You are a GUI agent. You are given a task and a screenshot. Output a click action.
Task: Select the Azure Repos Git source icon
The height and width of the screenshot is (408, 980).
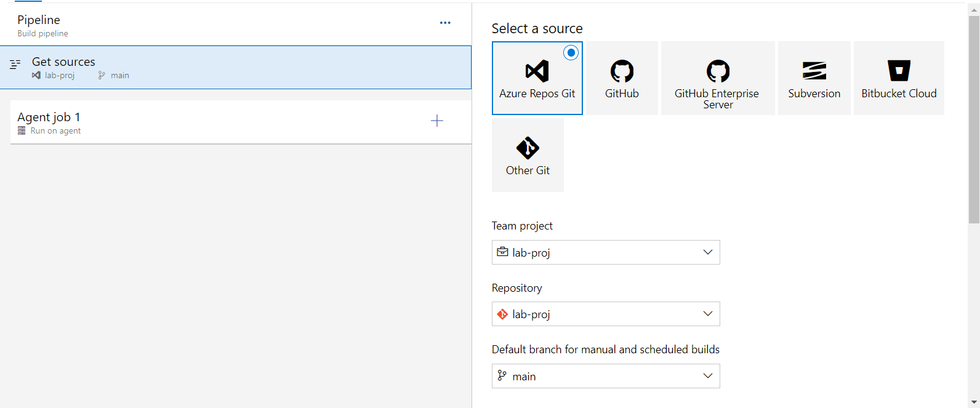tap(537, 71)
